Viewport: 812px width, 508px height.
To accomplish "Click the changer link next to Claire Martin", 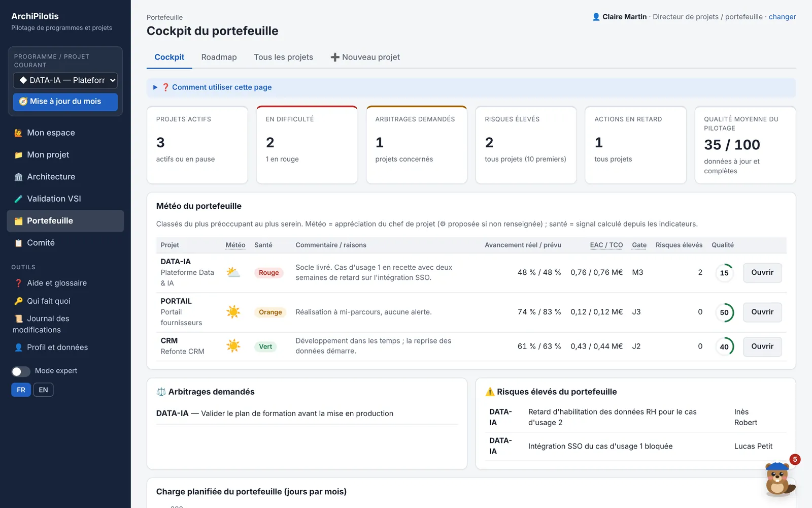I will 782,17.
